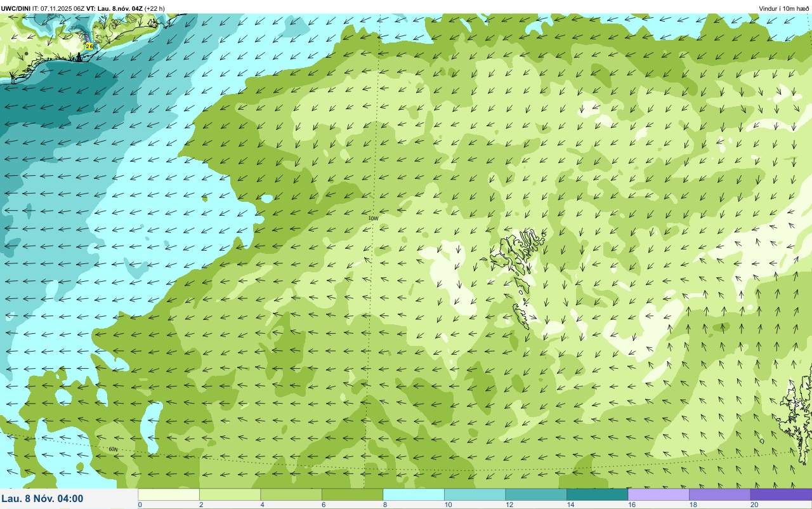Click the 12–14 m/s teal legend swatch
This screenshot has height=509, width=812.
tap(536, 494)
